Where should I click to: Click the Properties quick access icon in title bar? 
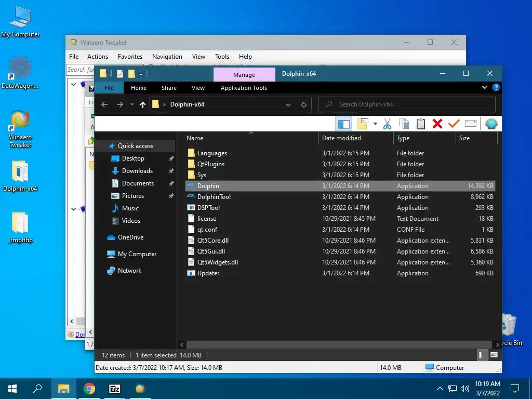(x=120, y=74)
